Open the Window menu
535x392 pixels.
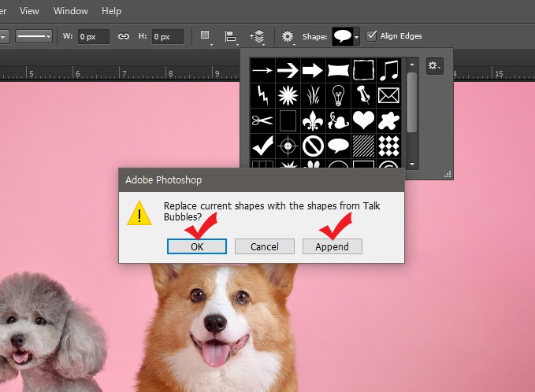71,11
